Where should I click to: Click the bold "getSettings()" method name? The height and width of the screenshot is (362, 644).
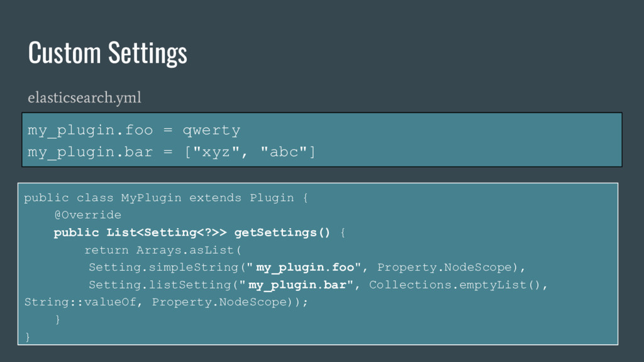[282, 233]
